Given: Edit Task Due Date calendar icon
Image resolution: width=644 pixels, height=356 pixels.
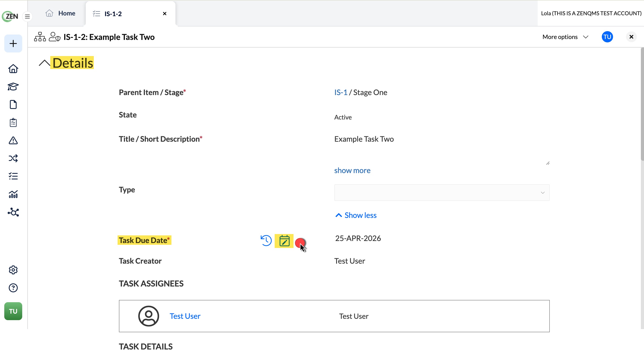Looking at the screenshot, I should point(284,241).
